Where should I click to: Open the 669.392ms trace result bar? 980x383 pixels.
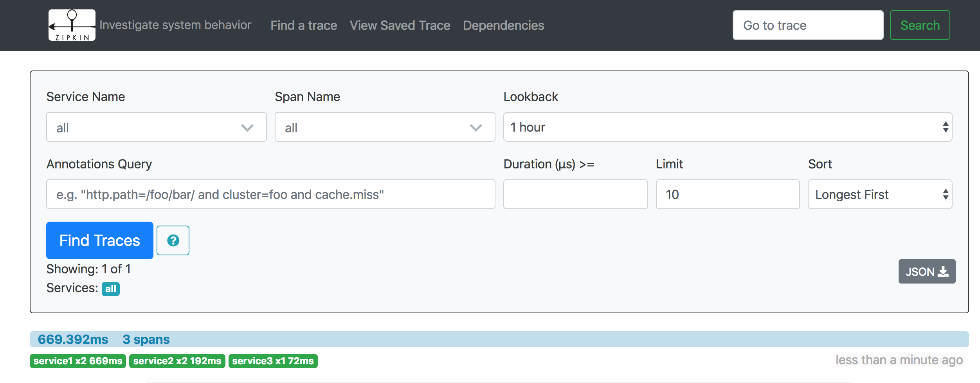[499, 339]
